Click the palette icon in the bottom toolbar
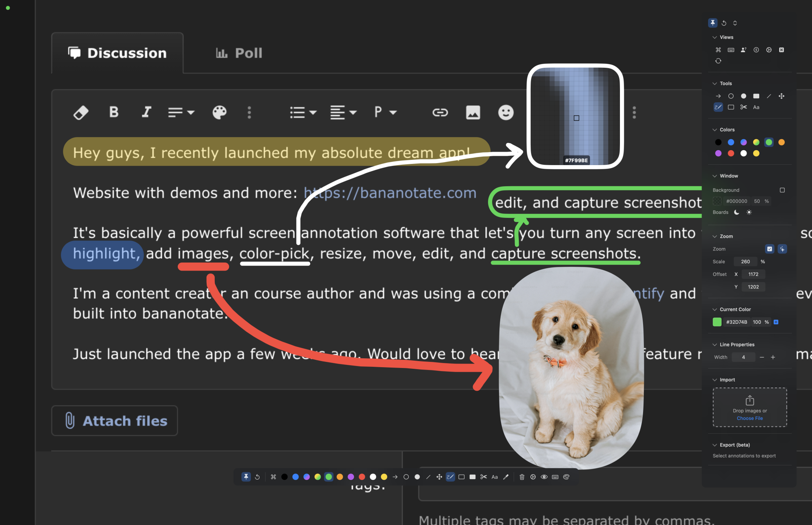812x525 pixels. [x=566, y=477]
